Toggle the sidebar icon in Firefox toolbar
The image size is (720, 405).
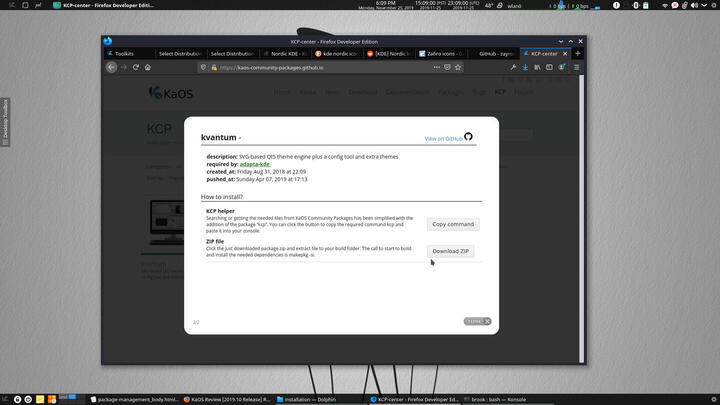(x=549, y=68)
